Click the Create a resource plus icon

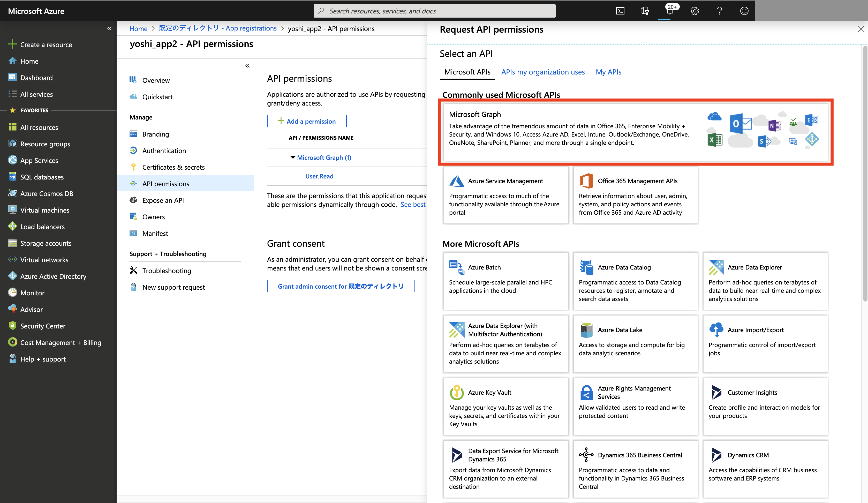12,44
